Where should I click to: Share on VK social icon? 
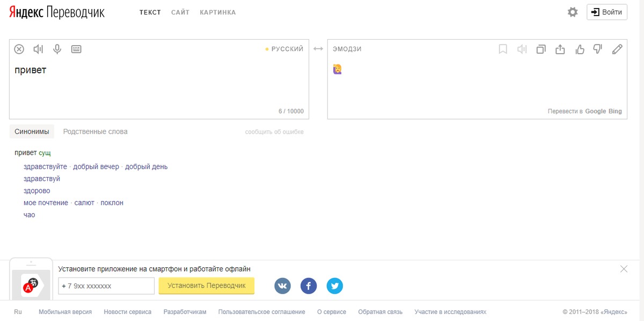282,286
